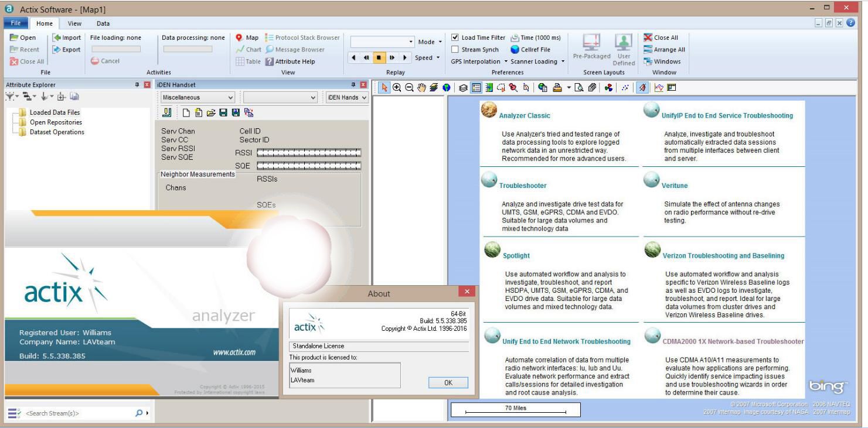Open the empty middle dropdown in iDEN Handset
The height and width of the screenshot is (428, 868).
281,97
